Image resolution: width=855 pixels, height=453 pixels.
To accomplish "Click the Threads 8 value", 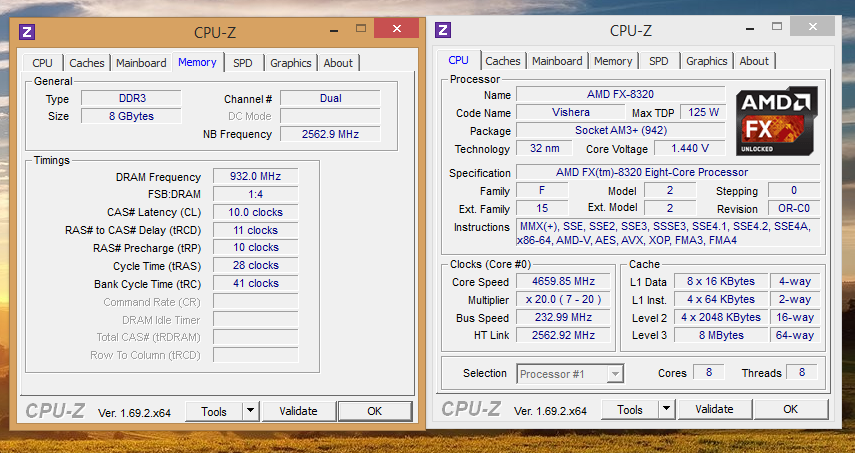I will tap(802, 372).
